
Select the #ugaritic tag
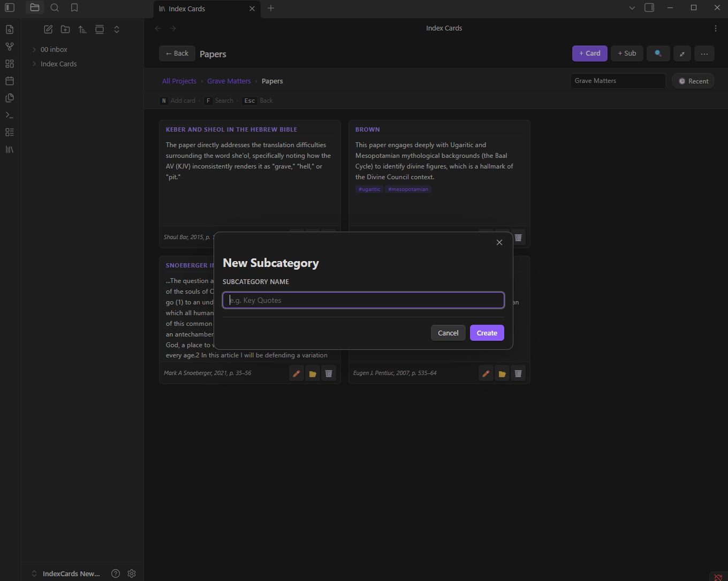click(369, 189)
